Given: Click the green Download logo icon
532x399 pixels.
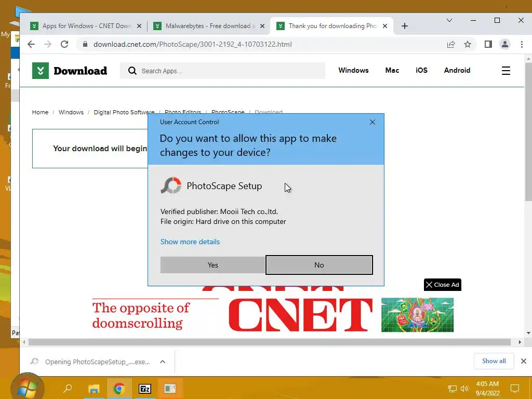Looking at the screenshot, I should [x=41, y=71].
